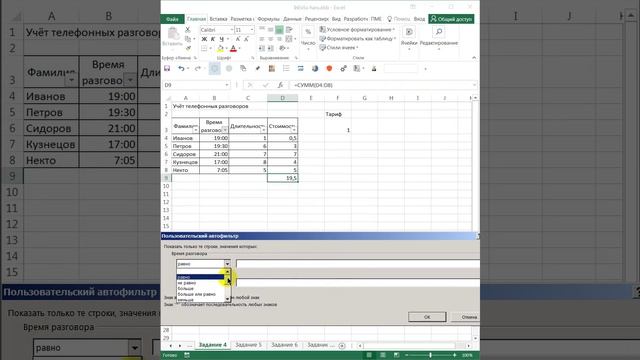Open the font size 11 dropdown
The height and width of the screenshot is (360, 640).
(252, 30)
